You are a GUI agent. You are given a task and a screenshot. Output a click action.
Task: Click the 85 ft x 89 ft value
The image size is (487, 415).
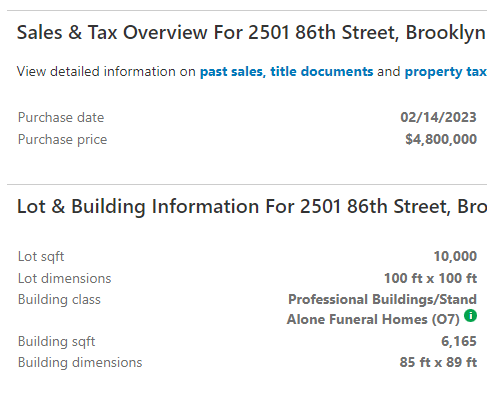click(x=438, y=362)
